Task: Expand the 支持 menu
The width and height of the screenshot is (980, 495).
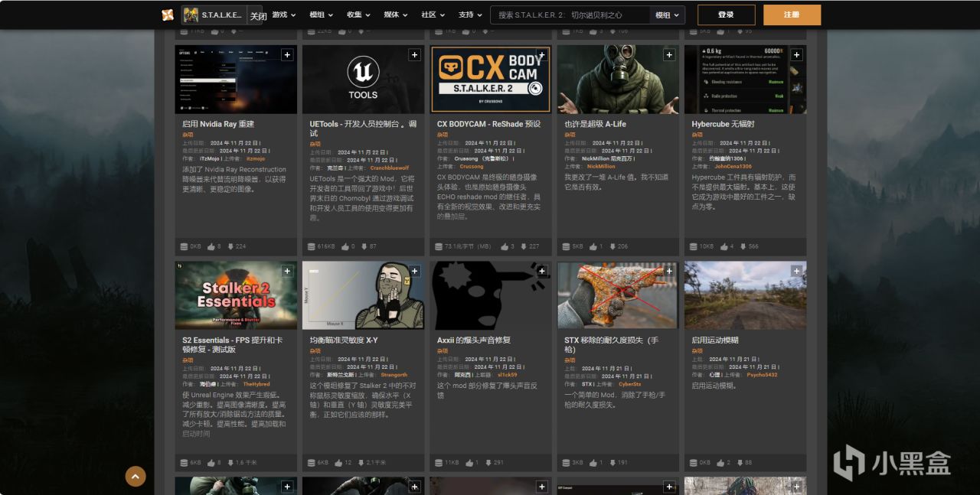Action: pos(470,15)
